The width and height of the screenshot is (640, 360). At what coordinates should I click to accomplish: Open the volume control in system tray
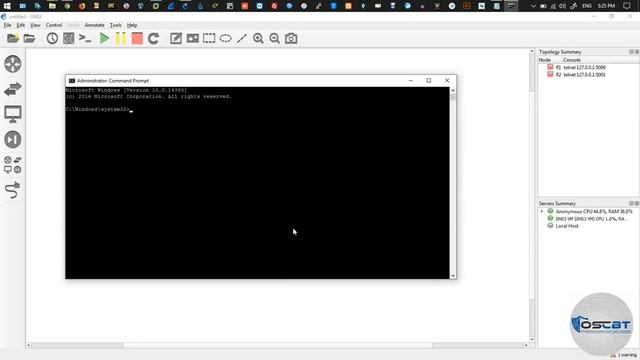[563, 6]
